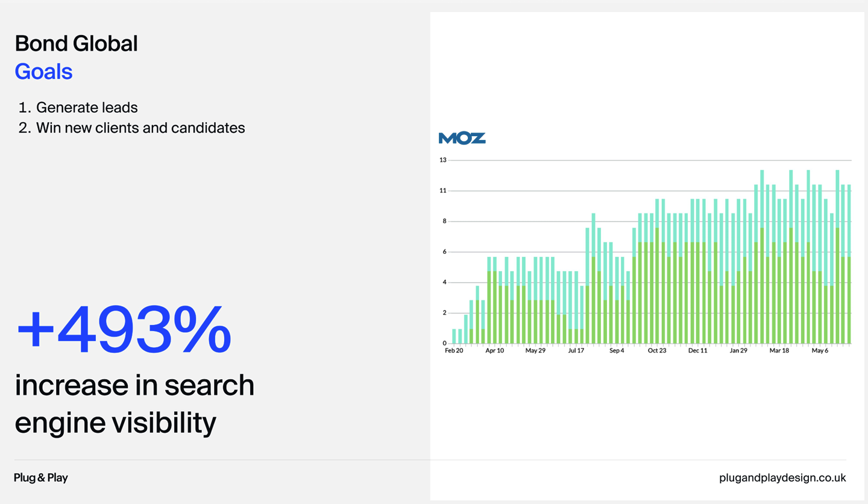The height and width of the screenshot is (504, 868).
Task: Click the Dec 11 date label
Action: click(697, 350)
